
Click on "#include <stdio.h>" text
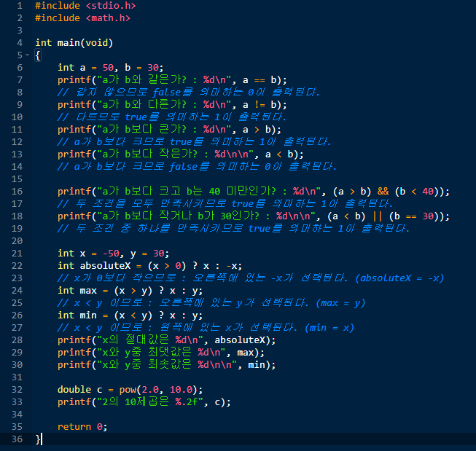point(85,5)
